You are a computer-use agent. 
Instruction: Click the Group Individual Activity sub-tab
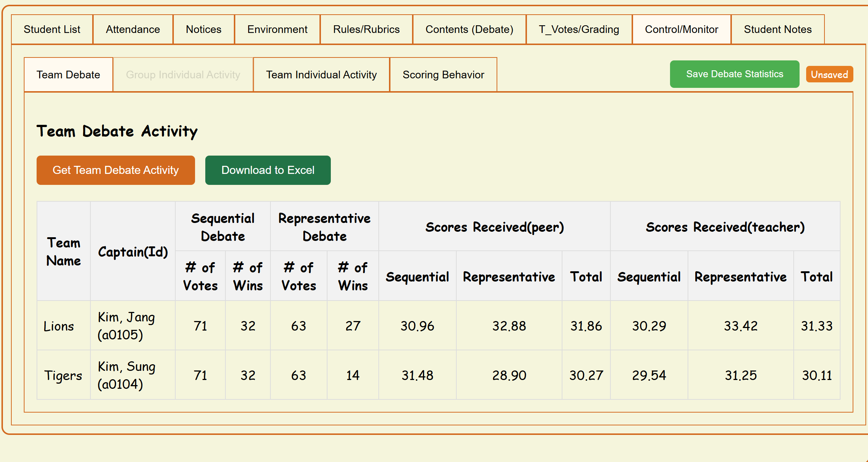click(x=183, y=75)
